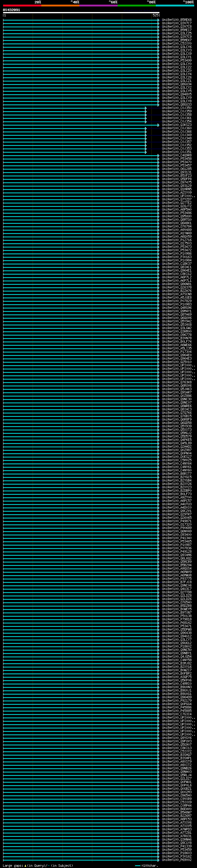Screen dimensions: 197x868
Task: Open hit UniRef100_Q8GU34
Action: coord(176,84)
